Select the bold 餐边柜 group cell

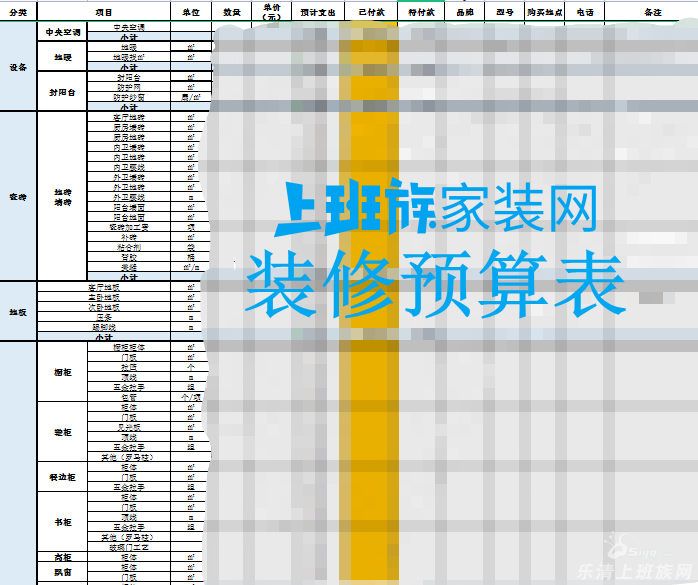point(62,477)
